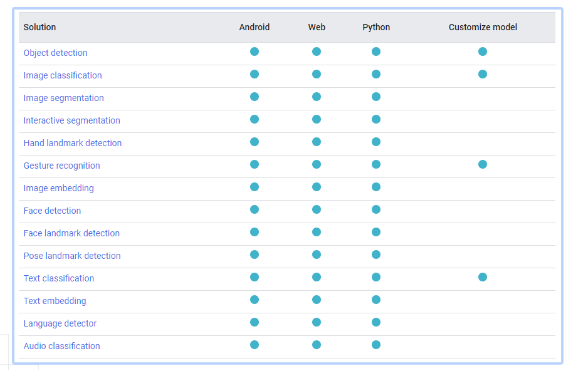Click Android dot in Pose landmark detection row
The width and height of the screenshot is (572, 370).
254,255
